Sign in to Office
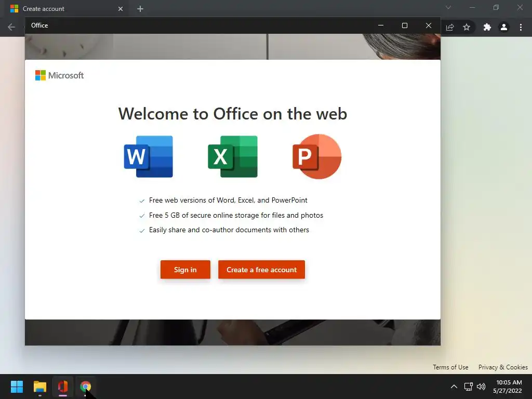The height and width of the screenshot is (399, 532). (x=185, y=270)
